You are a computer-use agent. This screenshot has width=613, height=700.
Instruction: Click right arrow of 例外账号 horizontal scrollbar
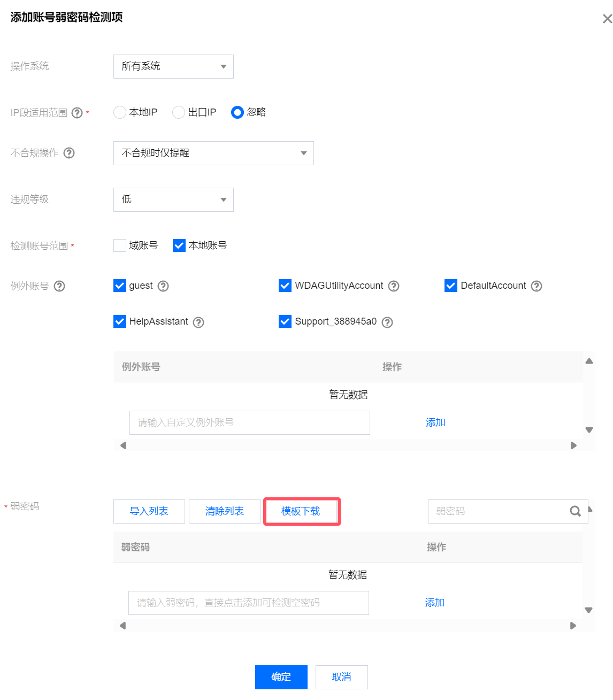[x=573, y=445]
